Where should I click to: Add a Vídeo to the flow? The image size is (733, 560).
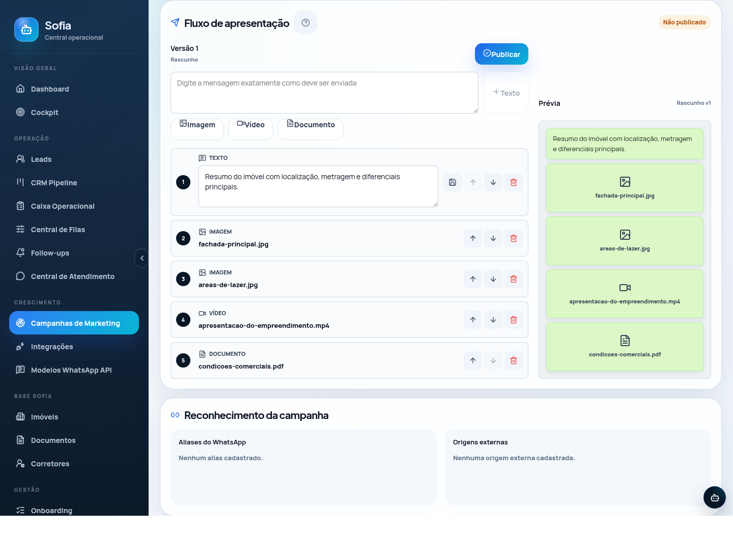pyautogui.click(x=250, y=129)
